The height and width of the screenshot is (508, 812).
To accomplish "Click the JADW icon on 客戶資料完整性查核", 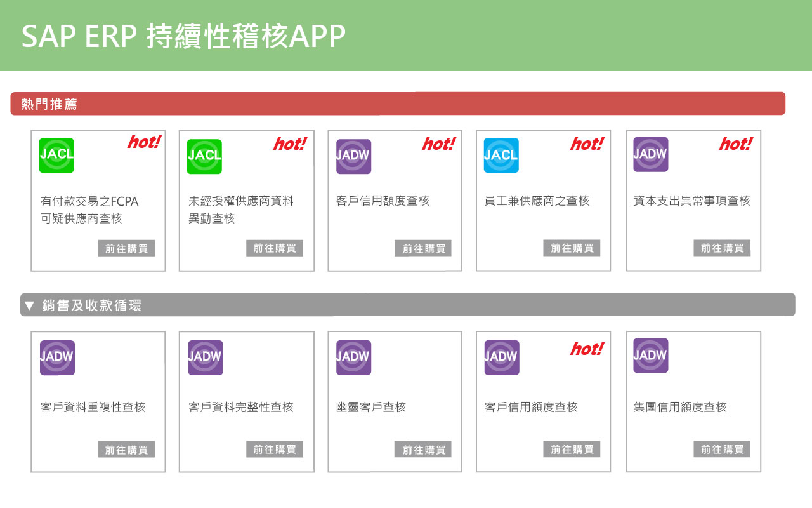I will 205,357.
